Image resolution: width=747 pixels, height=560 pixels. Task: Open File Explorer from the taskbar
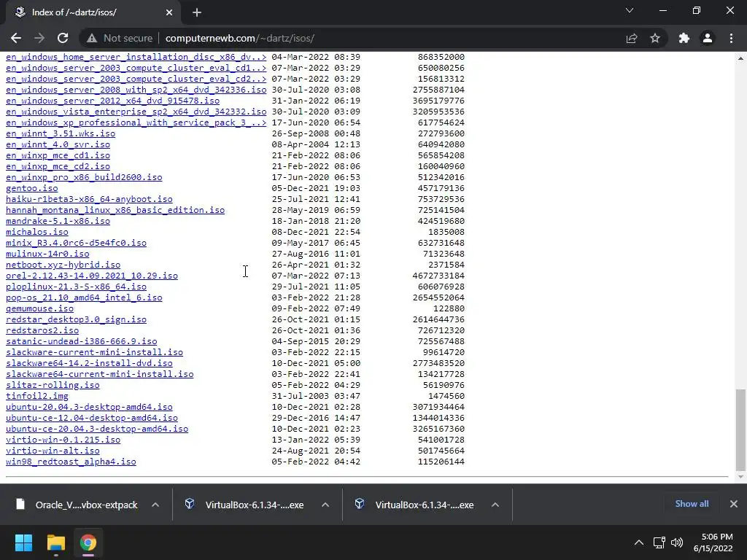[55, 542]
